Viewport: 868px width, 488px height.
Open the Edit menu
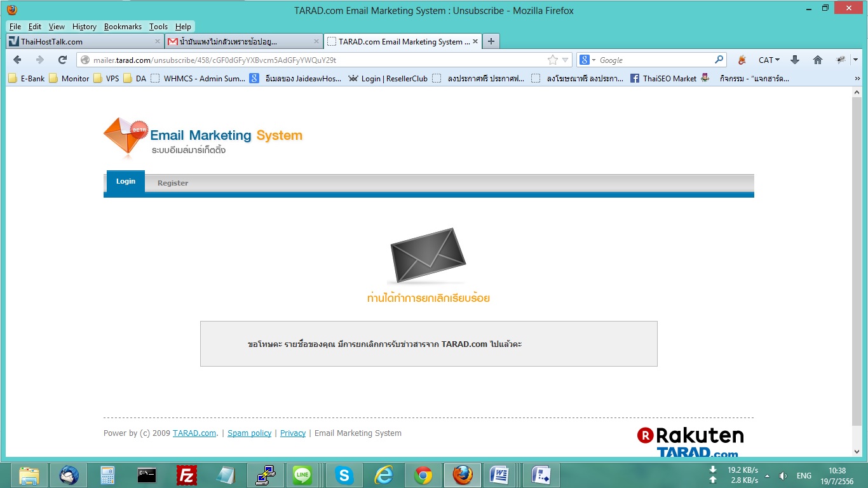point(35,27)
